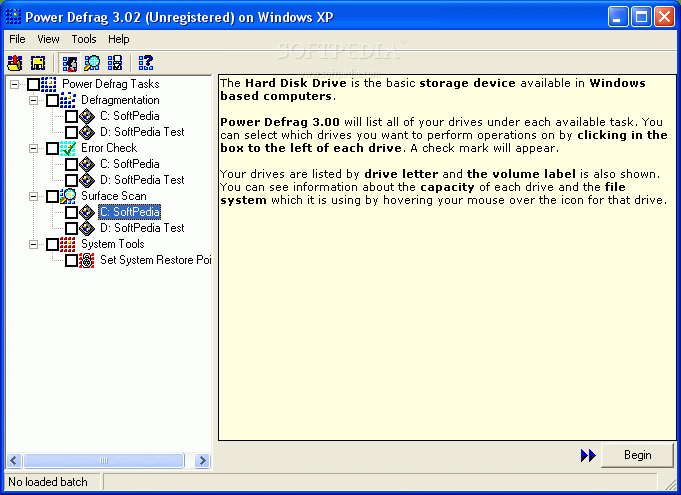Select 'D: SoftPedia Test' label under Defragmentation

click(142, 132)
